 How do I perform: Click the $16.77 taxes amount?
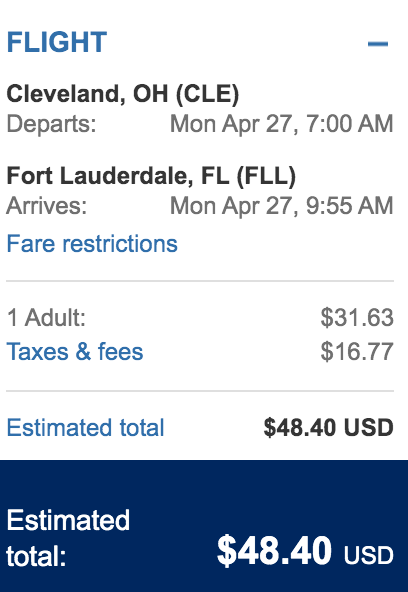tap(357, 352)
